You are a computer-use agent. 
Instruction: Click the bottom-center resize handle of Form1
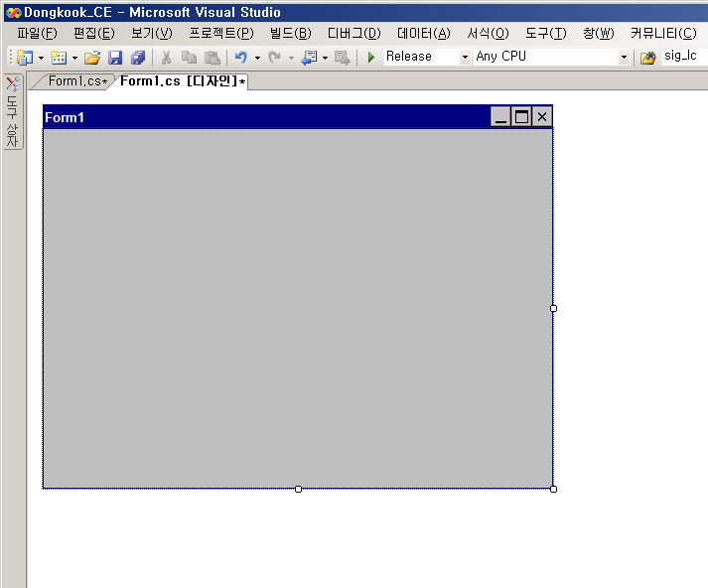[298, 489]
